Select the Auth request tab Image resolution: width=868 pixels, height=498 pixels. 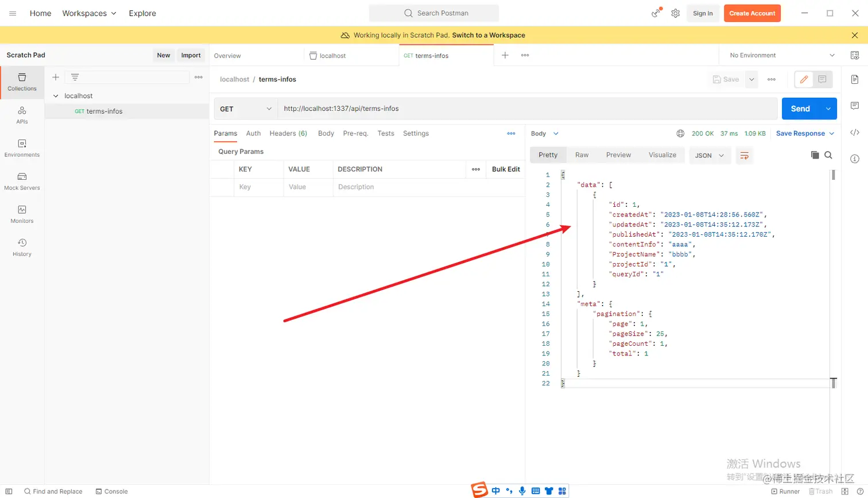tap(253, 133)
